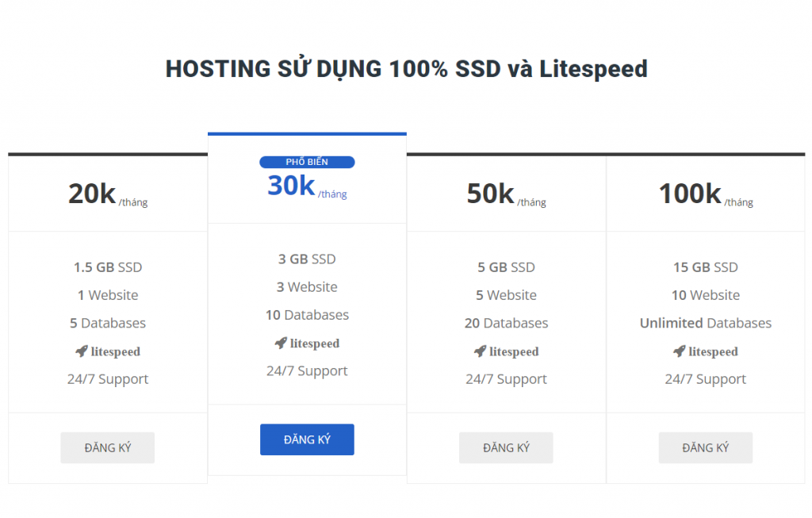Click '5 Databases' text
The width and height of the screenshot is (812, 518).
coord(108,323)
